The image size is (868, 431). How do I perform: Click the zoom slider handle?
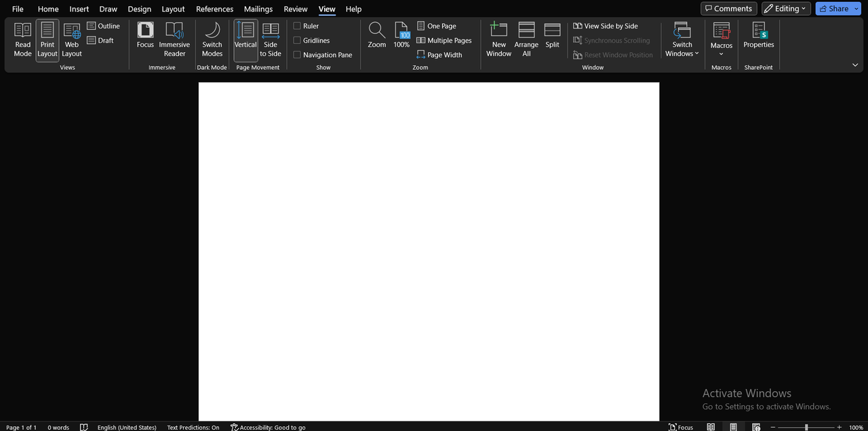tap(806, 427)
